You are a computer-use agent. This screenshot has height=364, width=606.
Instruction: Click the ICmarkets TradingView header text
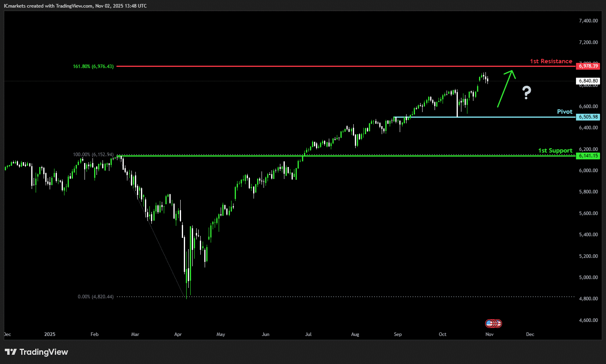click(x=75, y=6)
